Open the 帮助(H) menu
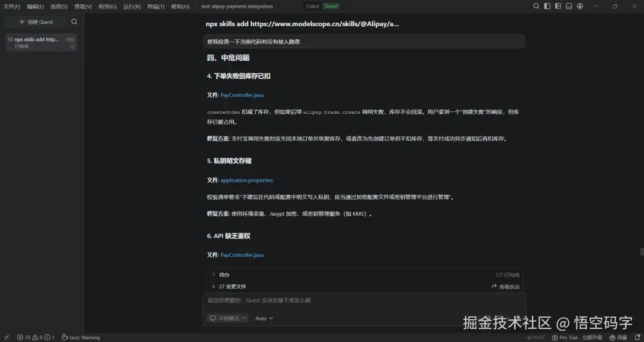The width and height of the screenshot is (644, 342). (180, 7)
